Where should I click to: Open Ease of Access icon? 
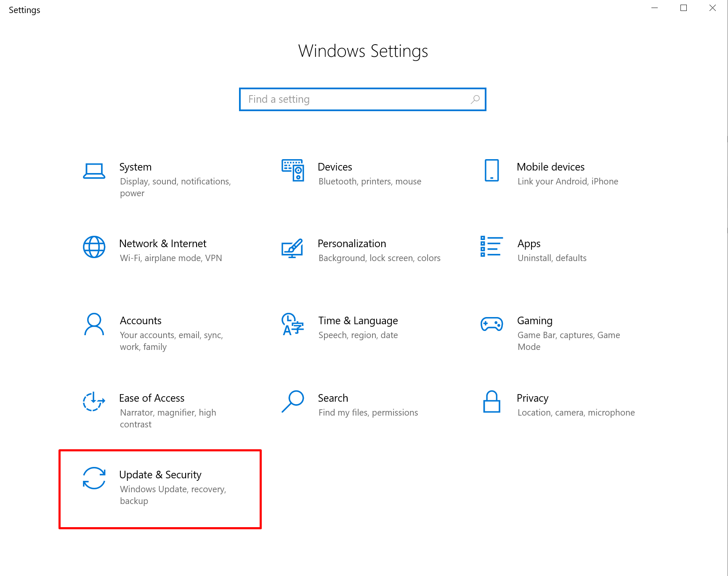(x=94, y=401)
